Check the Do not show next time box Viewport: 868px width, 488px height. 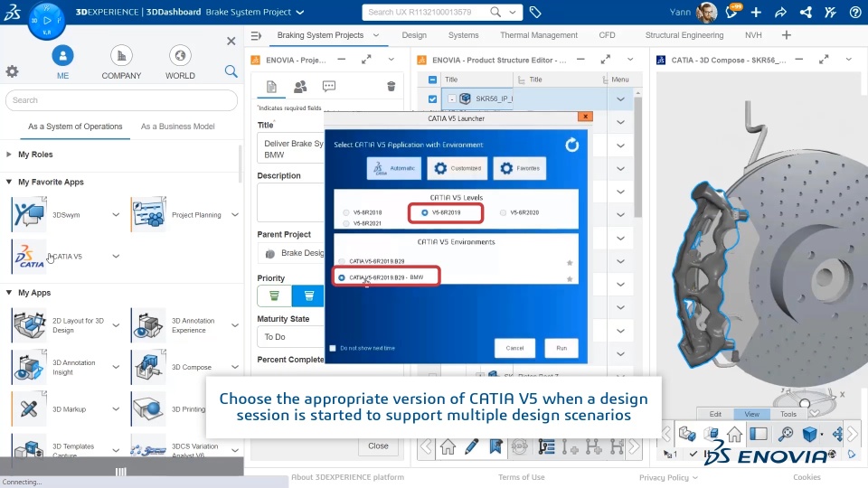333,348
